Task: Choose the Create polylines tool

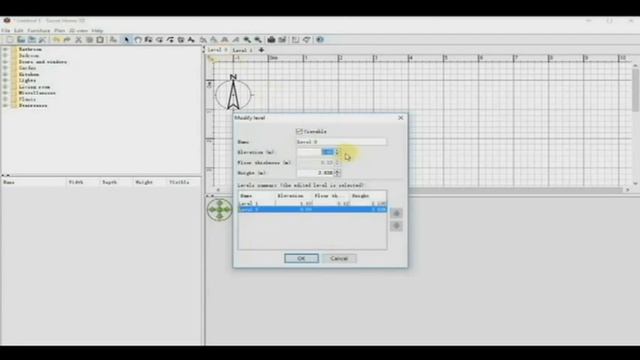Action: (x=170, y=40)
